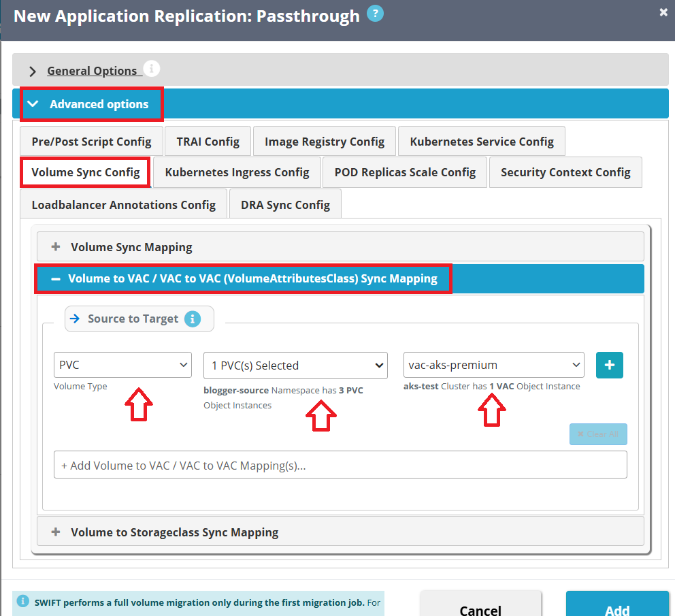Screen dimensions: 675x616
Task: Open Loadbalancer Annotations Config tab
Action: point(124,204)
